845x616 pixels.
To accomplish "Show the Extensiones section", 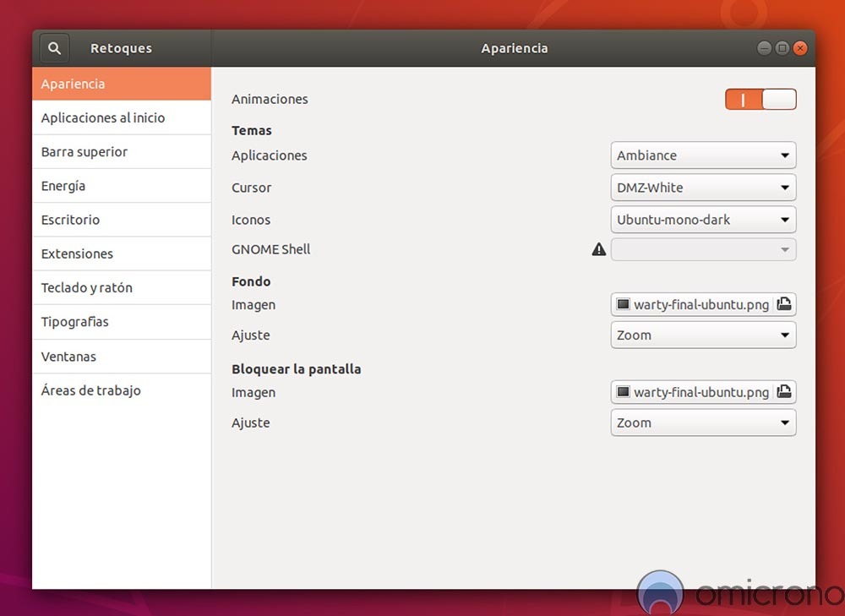I will click(121, 253).
